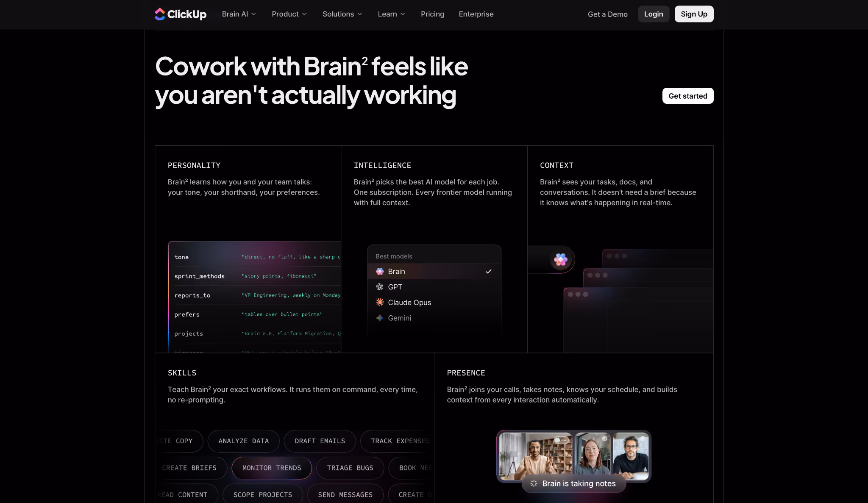Open the Enterprise page
Image resolution: width=868 pixels, height=503 pixels.
[x=476, y=14]
